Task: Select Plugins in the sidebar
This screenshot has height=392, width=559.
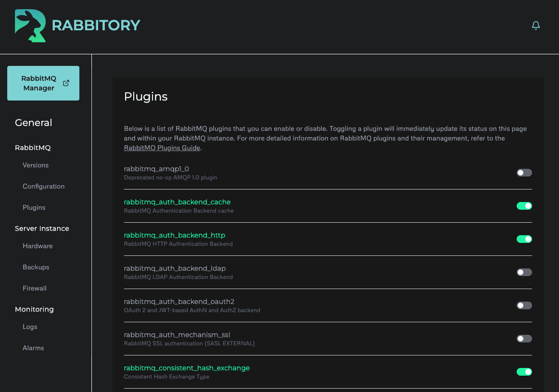Action: tap(34, 207)
